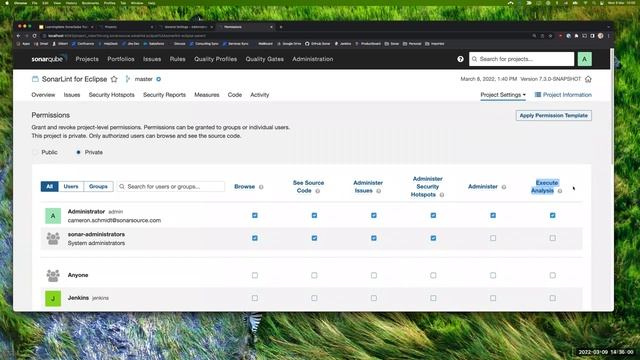Viewport: 640px width, 360px height.
Task: Switch to the Measures tab
Action: 207,95
